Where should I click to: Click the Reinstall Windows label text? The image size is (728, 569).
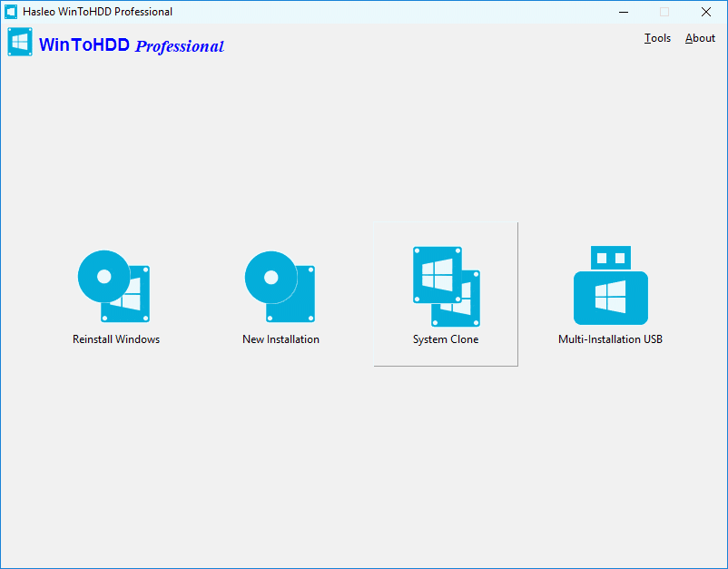[x=115, y=338]
